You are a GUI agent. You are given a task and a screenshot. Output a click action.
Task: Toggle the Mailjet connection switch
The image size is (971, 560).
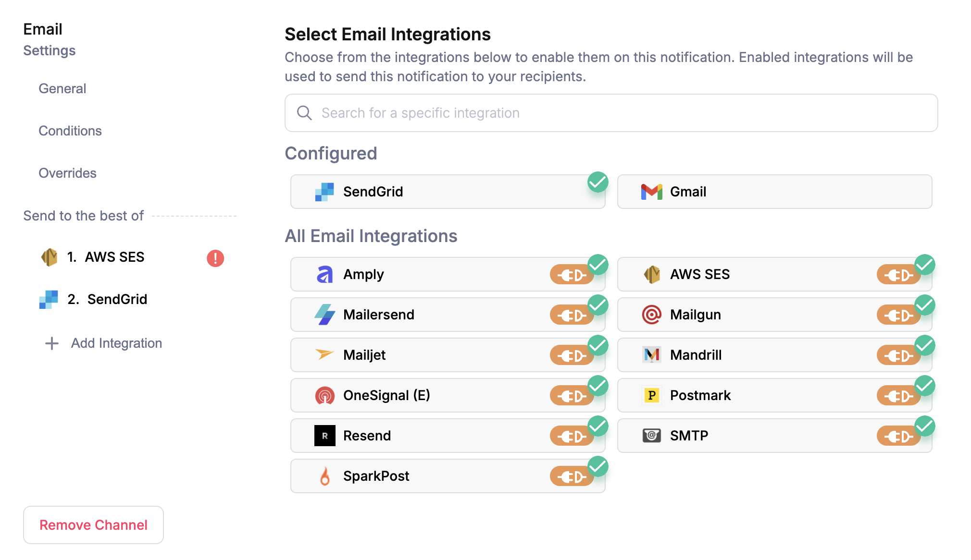click(572, 355)
